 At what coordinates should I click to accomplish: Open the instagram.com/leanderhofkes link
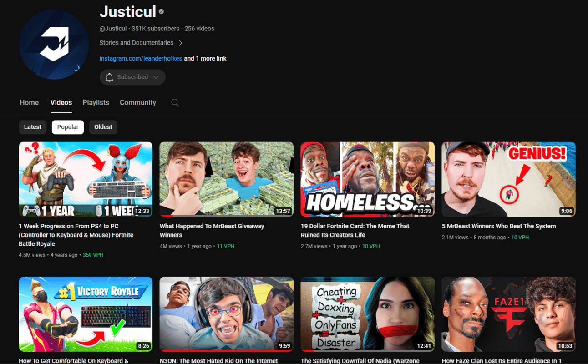(141, 58)
